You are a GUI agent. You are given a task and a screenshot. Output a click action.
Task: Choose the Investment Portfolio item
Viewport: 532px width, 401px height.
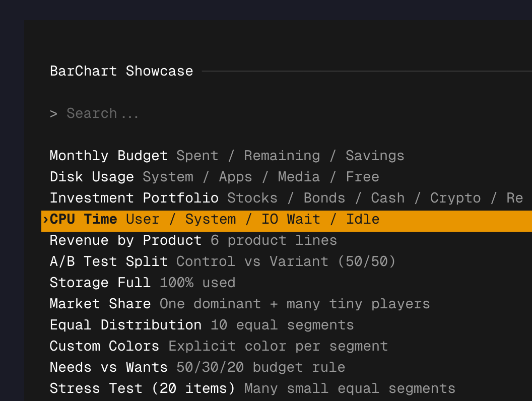(x=134, y=198)
